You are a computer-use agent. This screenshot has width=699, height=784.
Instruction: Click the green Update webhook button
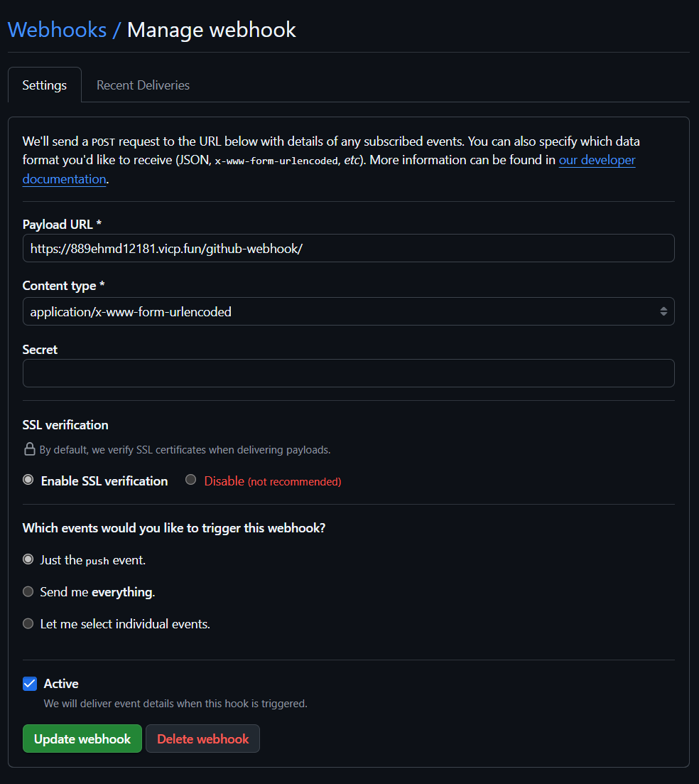[x=82, y=739]
